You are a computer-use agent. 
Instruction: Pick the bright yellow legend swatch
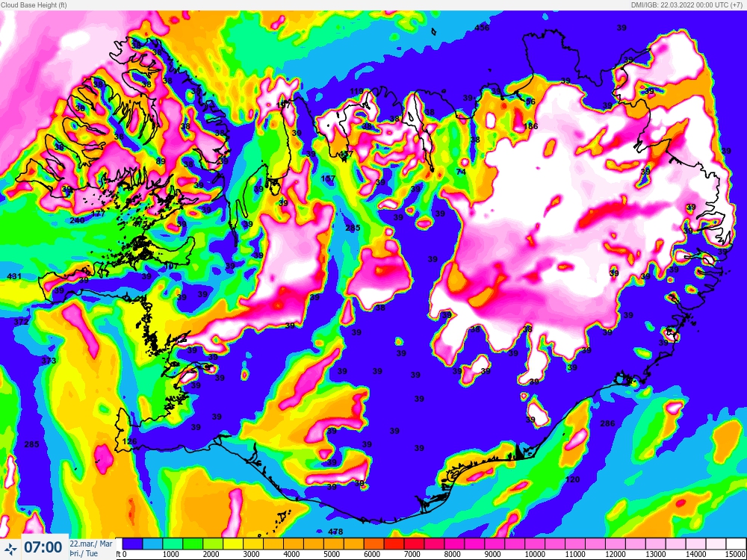[x=233, y=544]
